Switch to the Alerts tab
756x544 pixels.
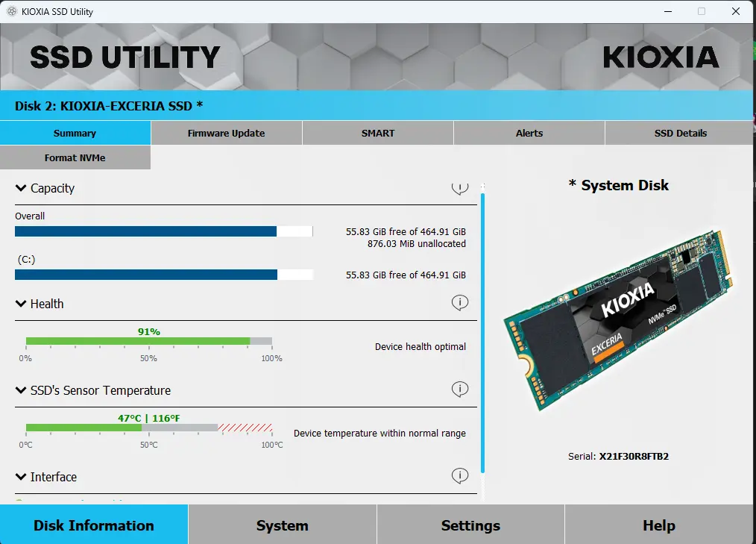529,133
